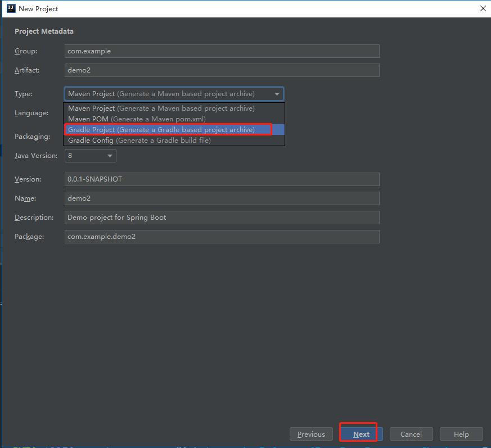Image resolution: width=491 pixels, height=448 pixels.
Task: Edit the Group field com.example
Action: click(x=222, y=51)
